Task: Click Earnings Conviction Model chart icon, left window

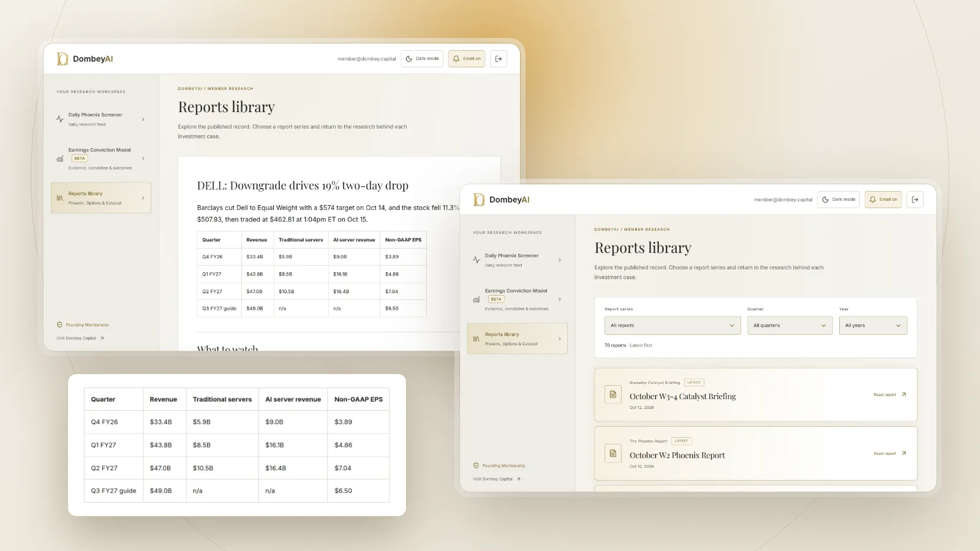Action: (60, 159)
